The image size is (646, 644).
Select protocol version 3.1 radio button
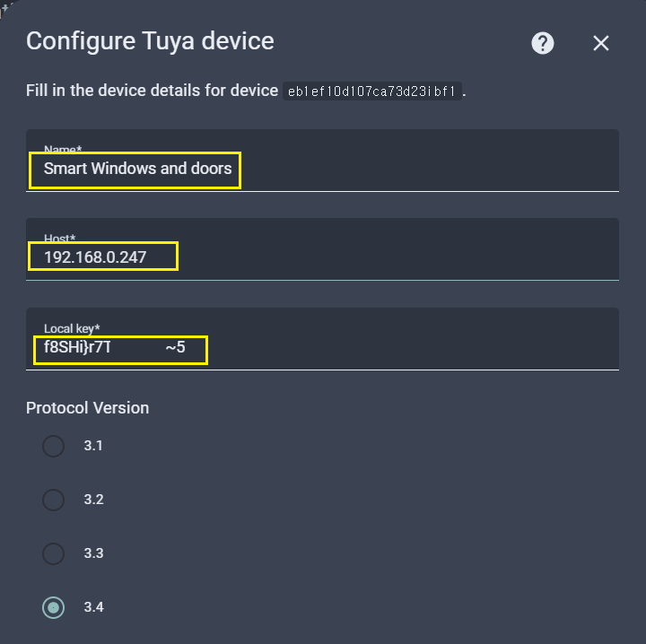pyautogui.click(x=54, y=446)
